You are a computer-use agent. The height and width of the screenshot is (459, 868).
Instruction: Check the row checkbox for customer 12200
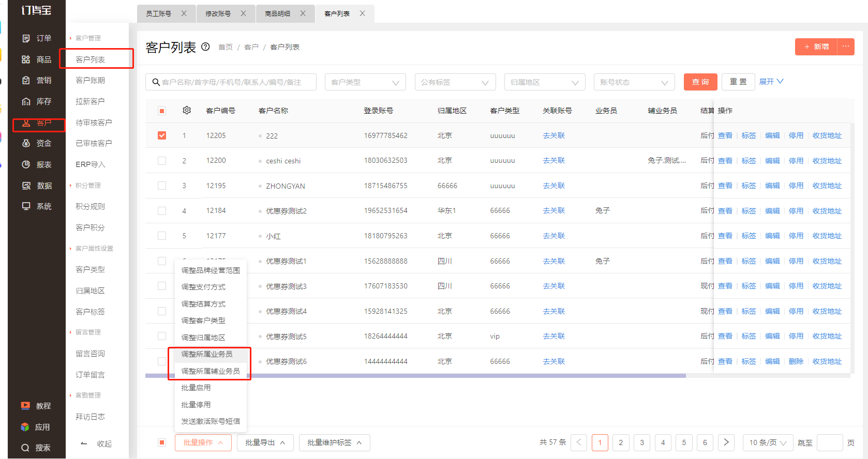(x=162, y=161)
